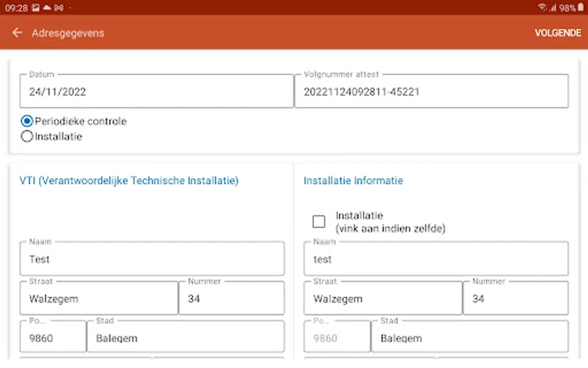Open the Datum field

tap(157, 91)
